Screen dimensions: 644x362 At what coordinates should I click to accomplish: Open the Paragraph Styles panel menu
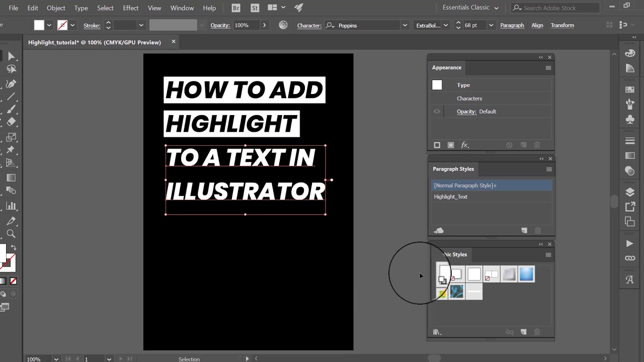[x=548, y=169]
